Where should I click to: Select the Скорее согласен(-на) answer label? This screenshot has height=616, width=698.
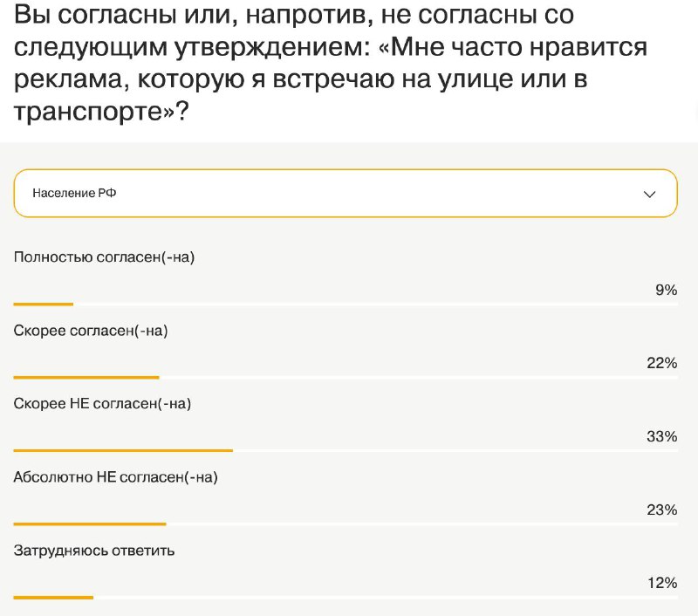click(91, 331)
